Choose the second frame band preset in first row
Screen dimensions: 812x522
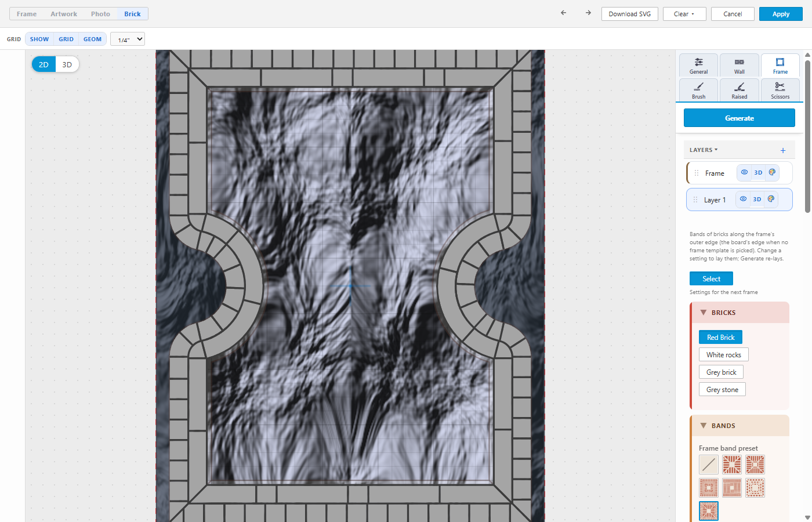pyautogui.click(x=732, y=465)
